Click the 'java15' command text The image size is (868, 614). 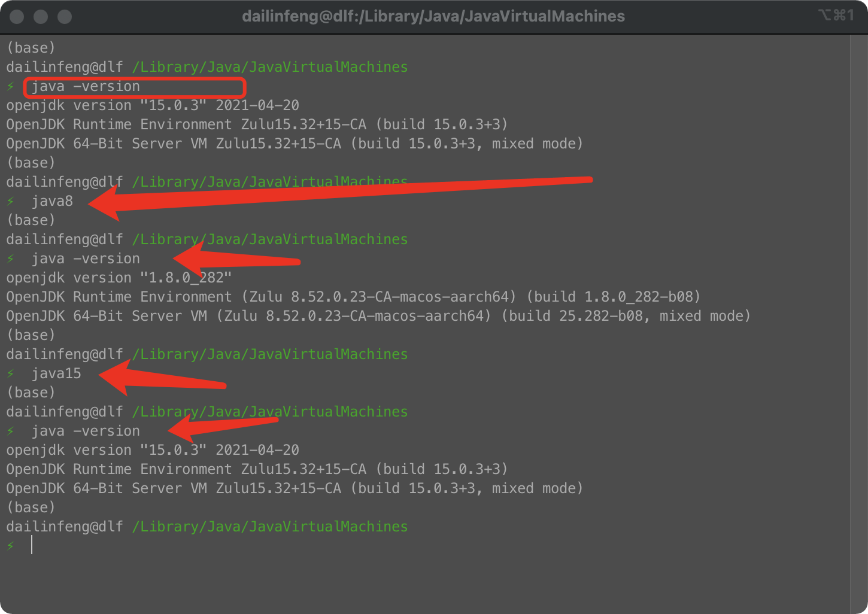(x=56, y=373)
